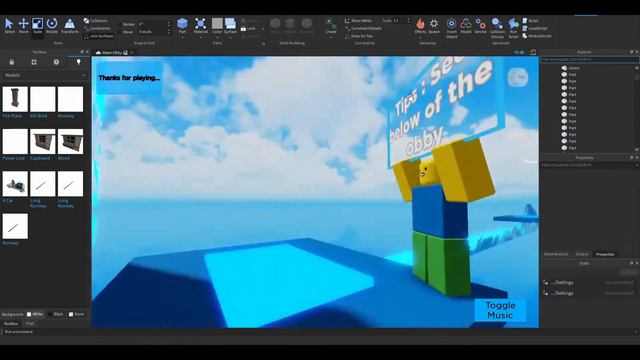Switch to Chat bottom tab
The height and width of the screenshot is (360, 640).
coord(30,323)
